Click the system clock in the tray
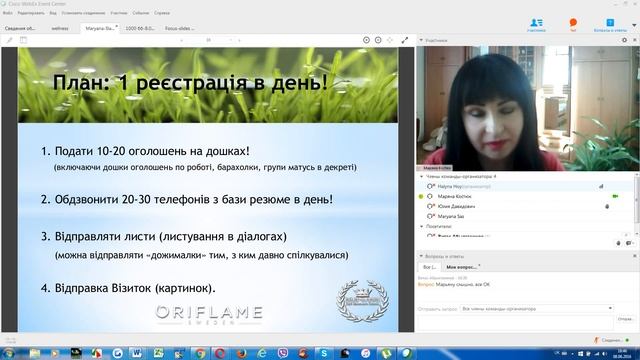Image resolution: width=640 pixels, height=360 pixels. pos(622,353)
